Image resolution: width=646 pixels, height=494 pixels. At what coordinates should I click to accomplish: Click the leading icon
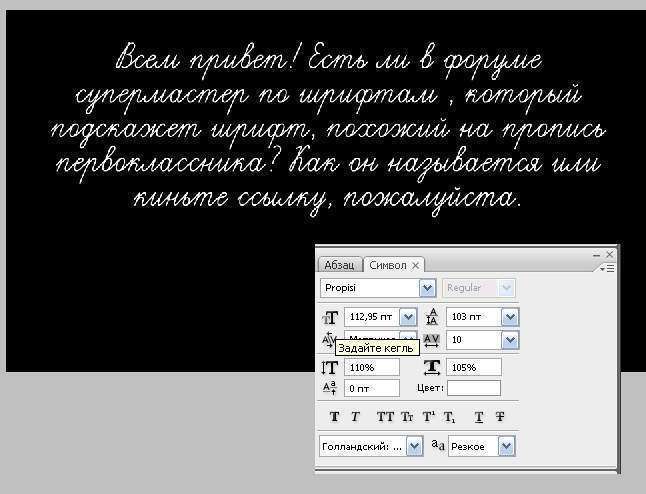[x=431, y=317]
